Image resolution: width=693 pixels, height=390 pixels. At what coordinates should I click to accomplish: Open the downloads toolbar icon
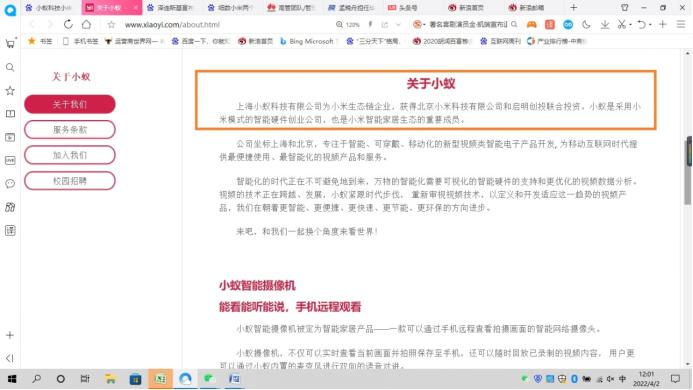click(x=605, y=25)
